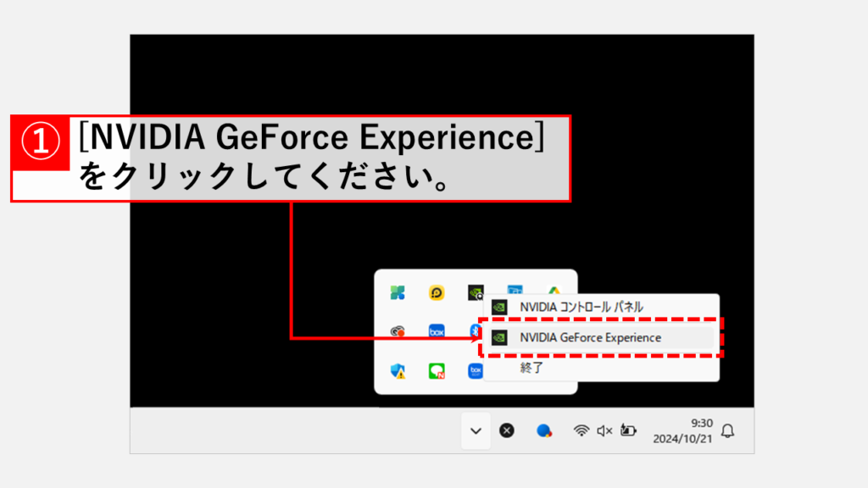Viewport: 868px width, 488px height.
Task: Click the Creative Cloud tray icon
Action: point(397,331)
